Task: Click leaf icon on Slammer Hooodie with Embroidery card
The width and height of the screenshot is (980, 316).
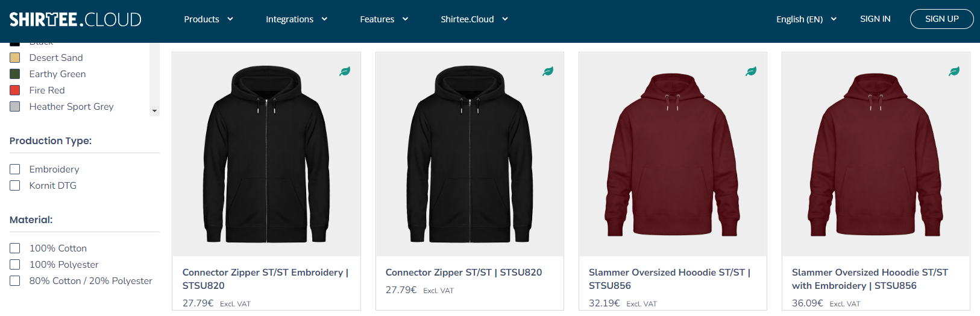Action: 954,71
